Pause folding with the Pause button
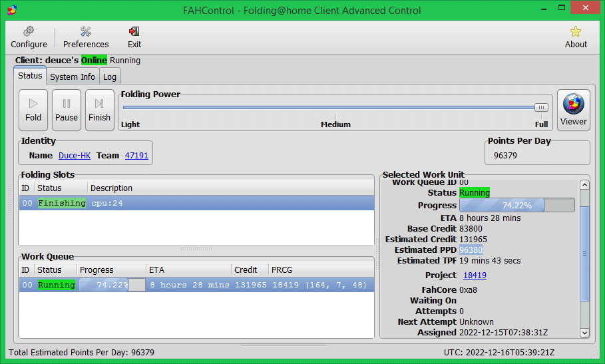Image resolution: width=605 pixels, height=364 pixels. (67, 110)
